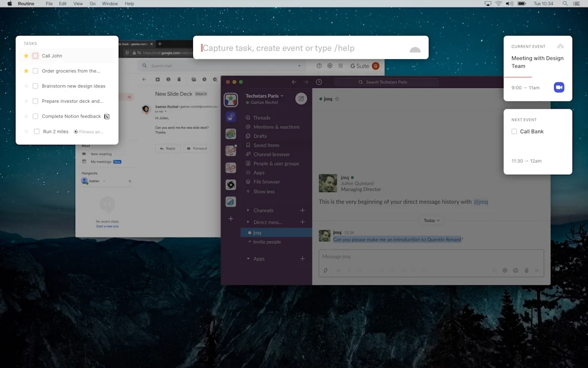Open Saved items in Slack
This screenshot has height=368, width=588.
(x=265, y=145)
